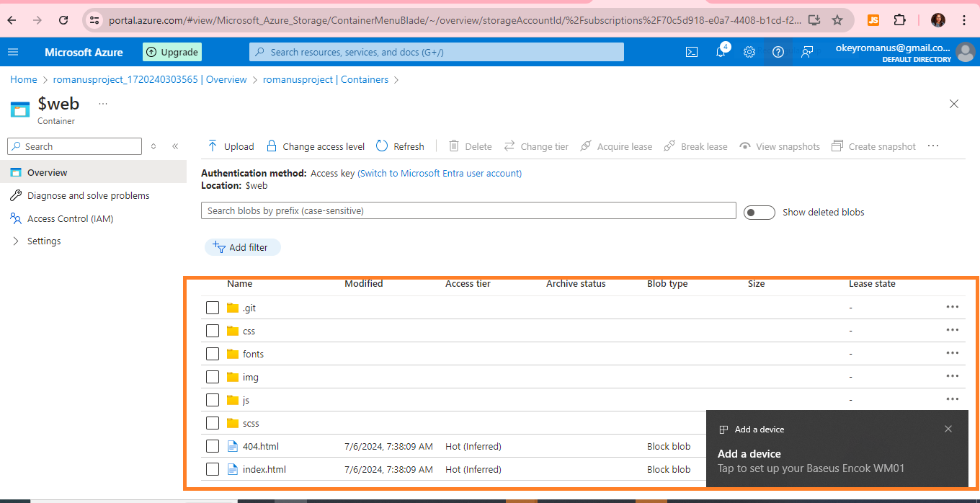
Task: Click the account avatar in the Azure header
Action: click(x=965, y=52)
